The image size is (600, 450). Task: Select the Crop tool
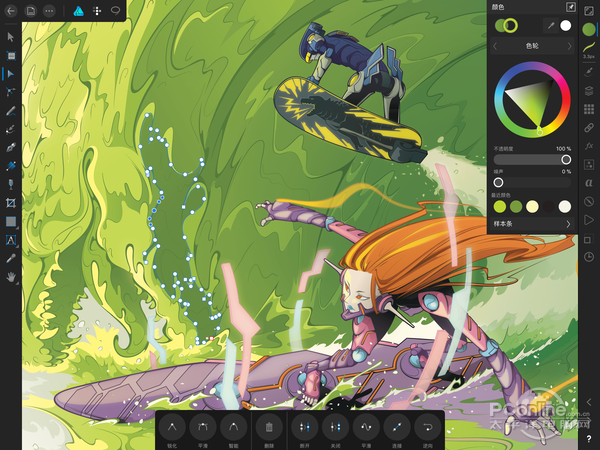point(11,203)
